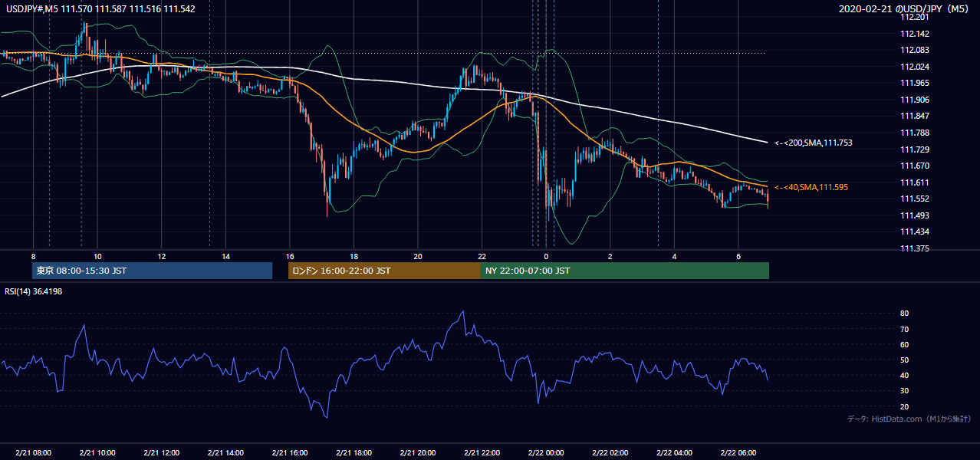Click RSI axis level 80
This screenshot has height=460, width=980.
[905, 314]
